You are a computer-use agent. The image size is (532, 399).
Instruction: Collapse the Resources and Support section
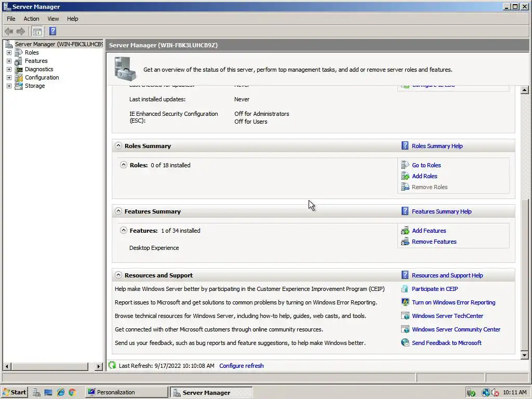(x=118, y=275)
